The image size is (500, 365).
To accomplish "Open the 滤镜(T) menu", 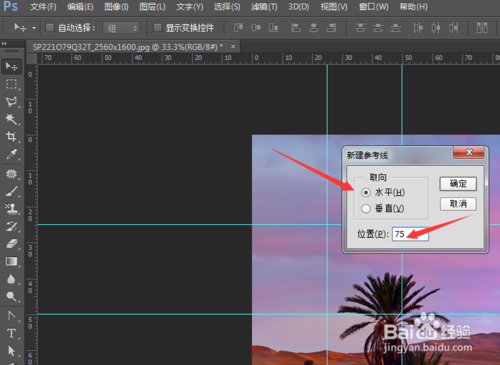I will click(264, 7).
